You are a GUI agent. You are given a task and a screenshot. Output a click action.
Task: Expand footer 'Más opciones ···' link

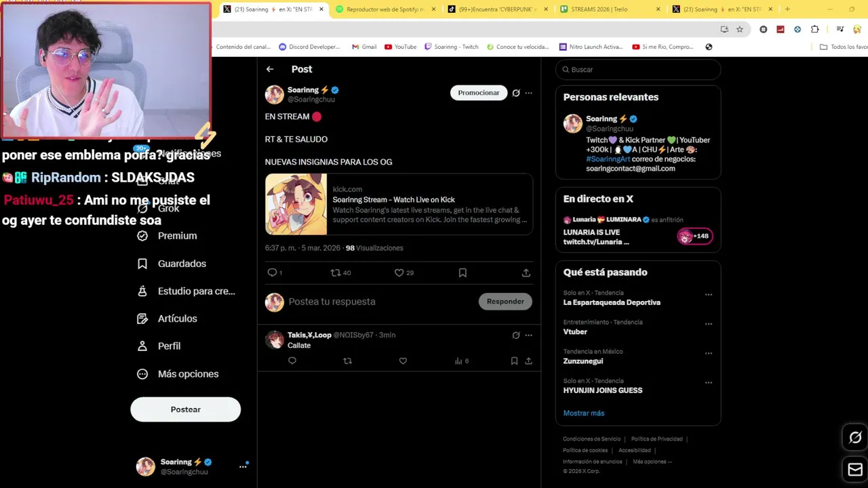tap(652, 462)
